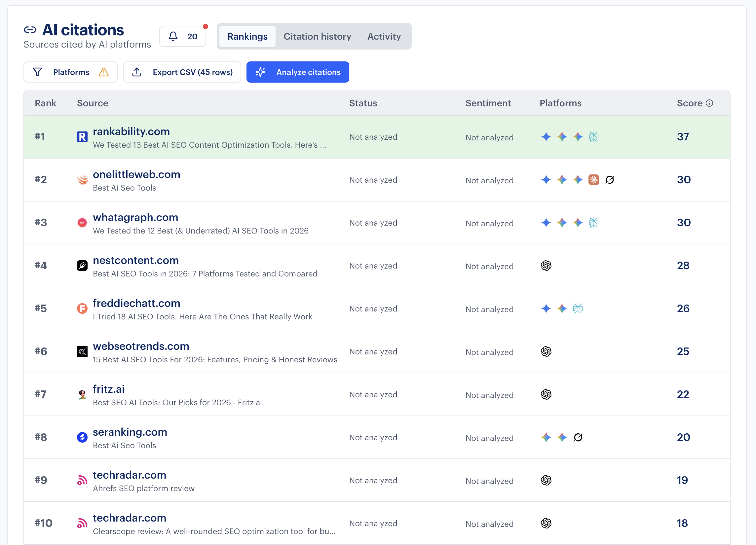Click the Analyze citations button
Viewport: 756px width, 545px height.
point(298,72)
